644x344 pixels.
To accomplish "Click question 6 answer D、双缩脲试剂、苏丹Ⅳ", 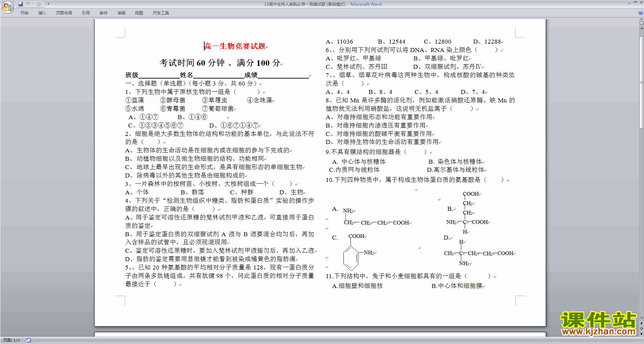I will [447, 66].
